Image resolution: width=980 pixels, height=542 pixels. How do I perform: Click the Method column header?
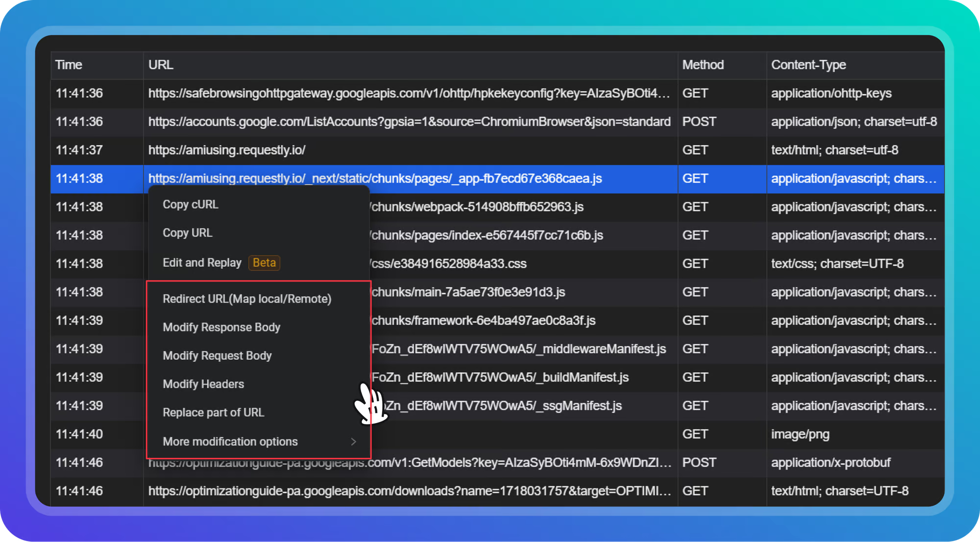click(703, 65)
